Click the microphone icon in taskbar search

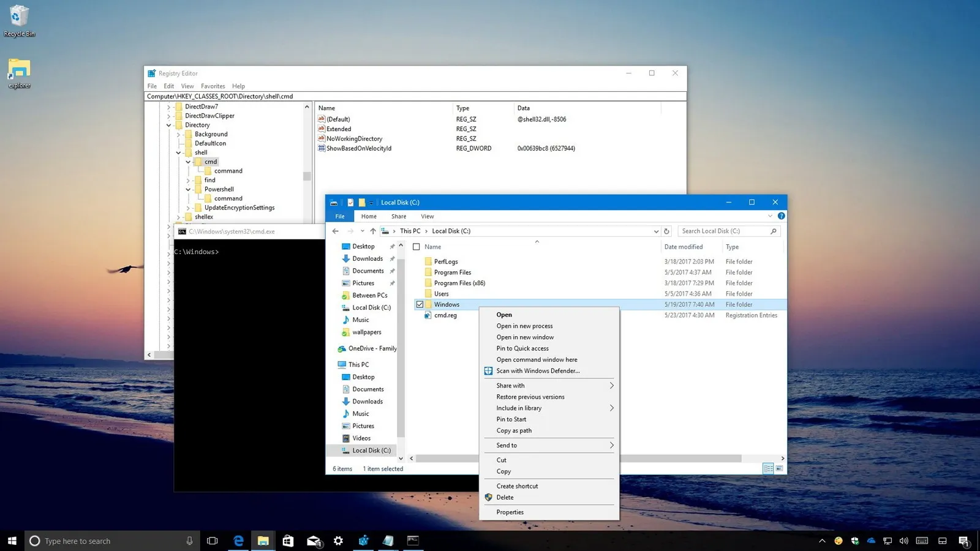click(x=189, y=541)
